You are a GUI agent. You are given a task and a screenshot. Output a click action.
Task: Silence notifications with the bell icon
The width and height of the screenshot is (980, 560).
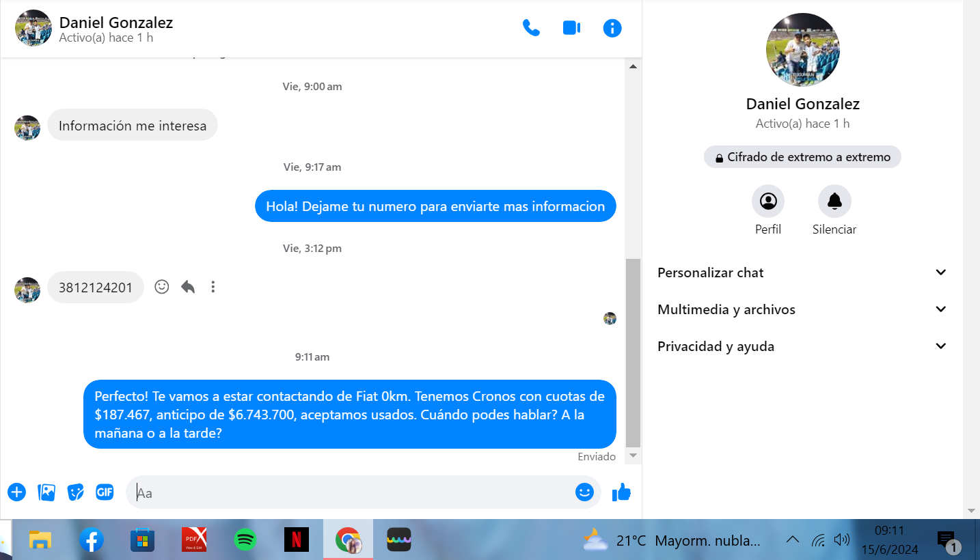pyautogui.click(x=834, y=210)
